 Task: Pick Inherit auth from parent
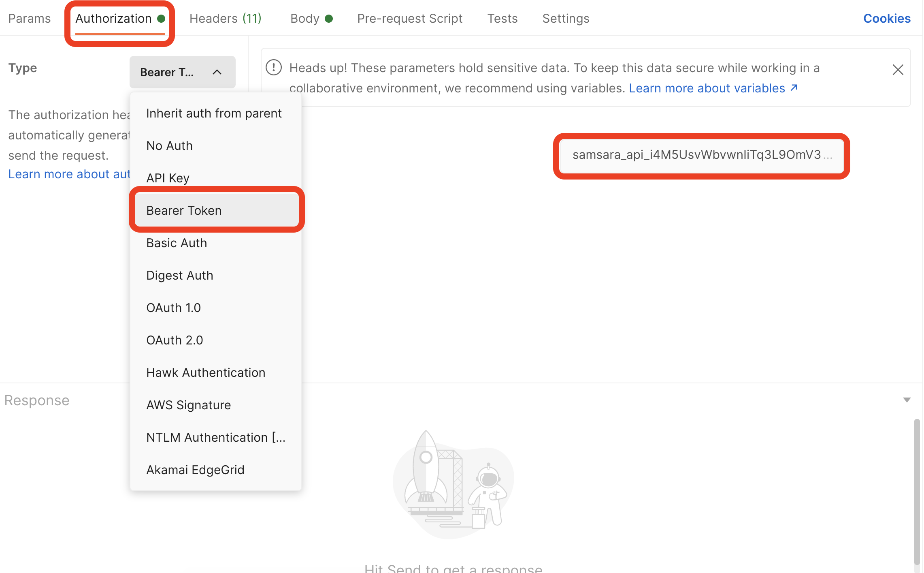(x=213, y=113)
